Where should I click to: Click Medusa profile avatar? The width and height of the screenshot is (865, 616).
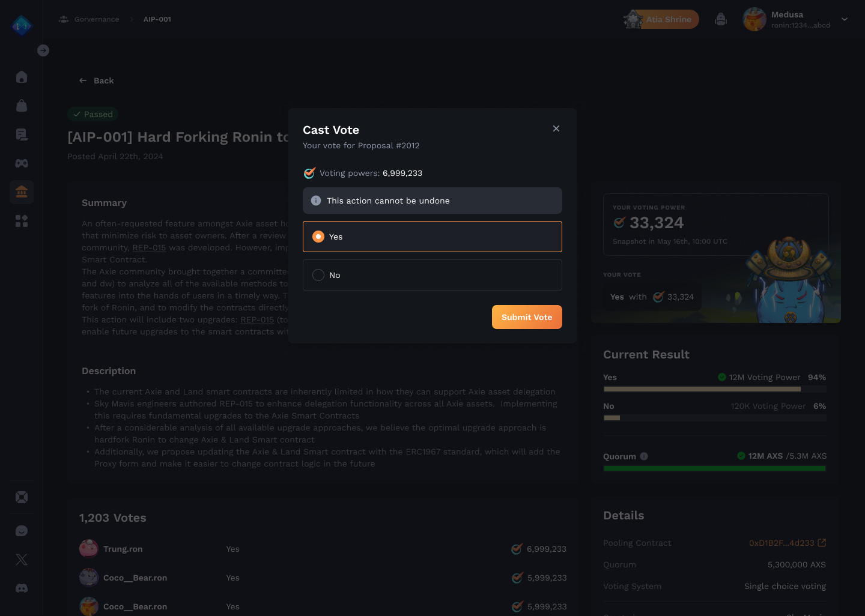tap(754, 19)
